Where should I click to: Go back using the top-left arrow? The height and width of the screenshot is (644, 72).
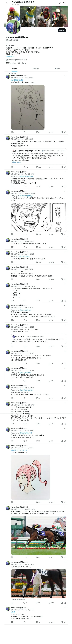[7, 3]
